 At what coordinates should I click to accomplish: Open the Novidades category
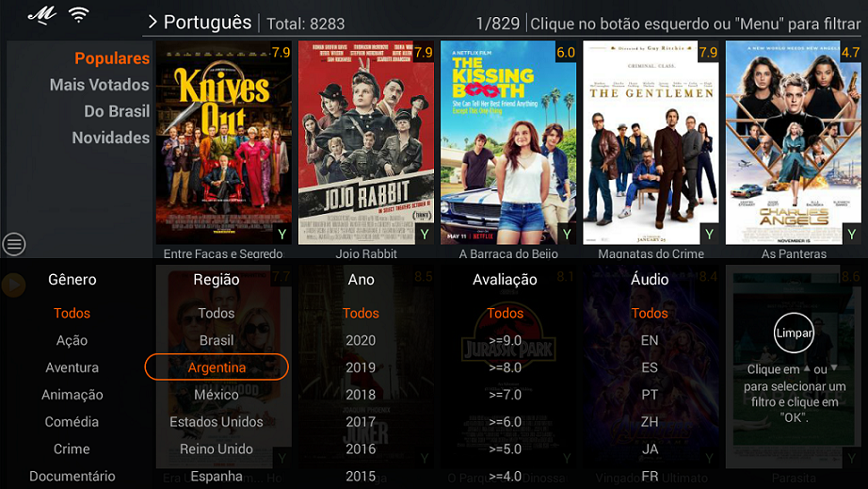pyautogui.click(x=111, y=138)
